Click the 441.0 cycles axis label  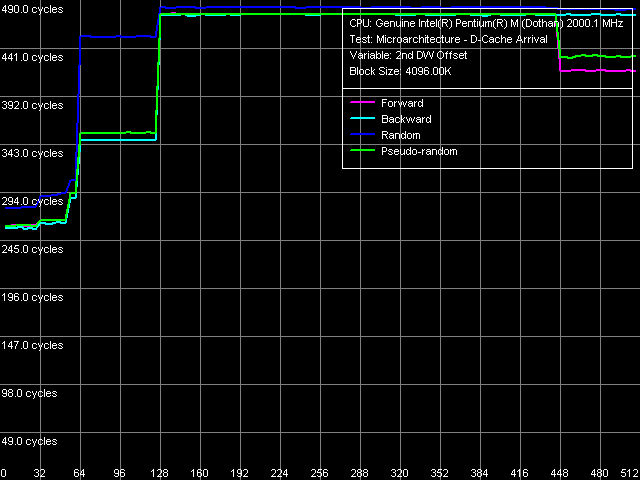tap(32, 58)
